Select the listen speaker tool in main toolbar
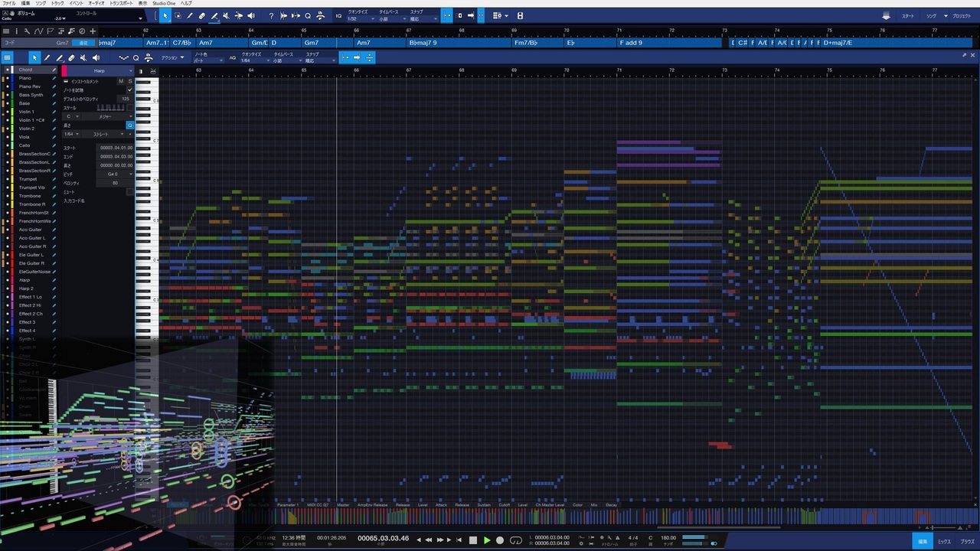 [251, 15]
